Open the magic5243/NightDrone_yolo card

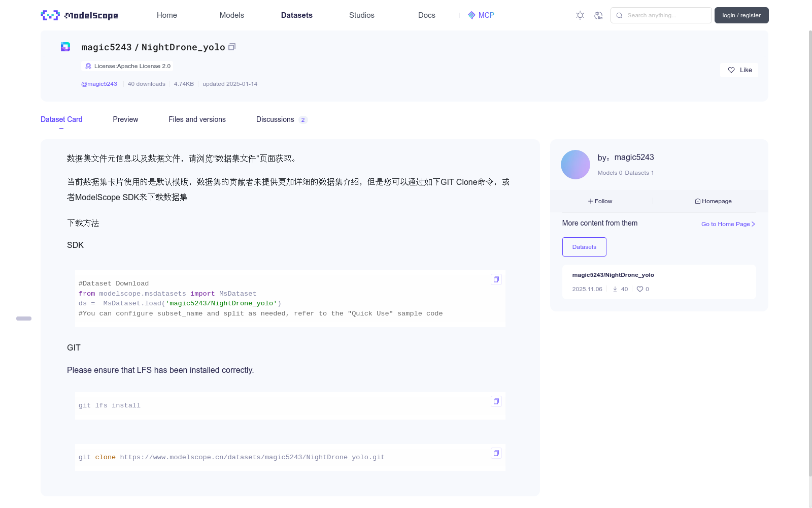point(659,282)
